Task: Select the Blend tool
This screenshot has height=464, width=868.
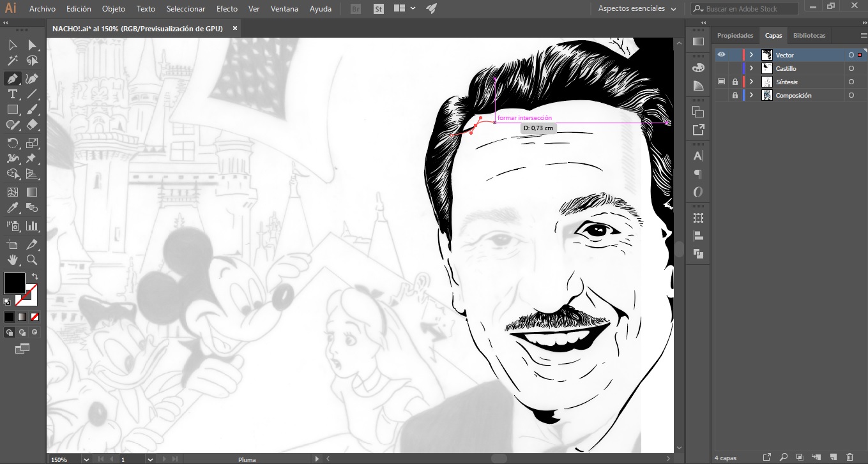Action: click(x=32, y=208)
